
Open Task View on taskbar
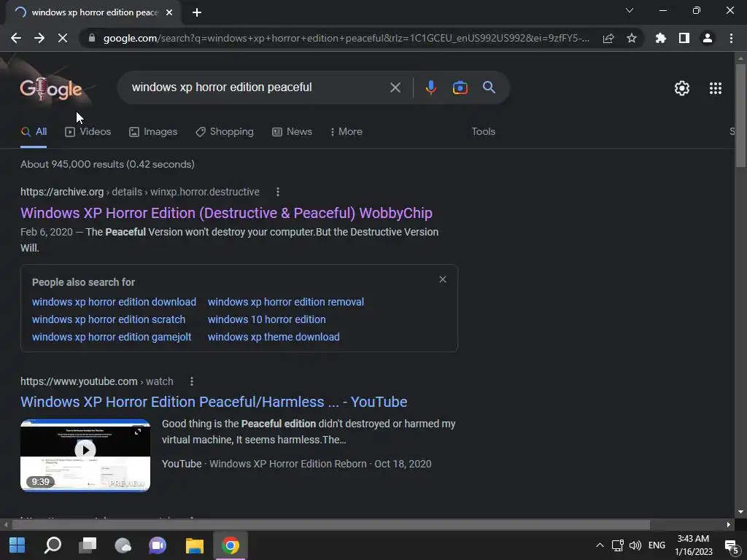coord(88,545)
